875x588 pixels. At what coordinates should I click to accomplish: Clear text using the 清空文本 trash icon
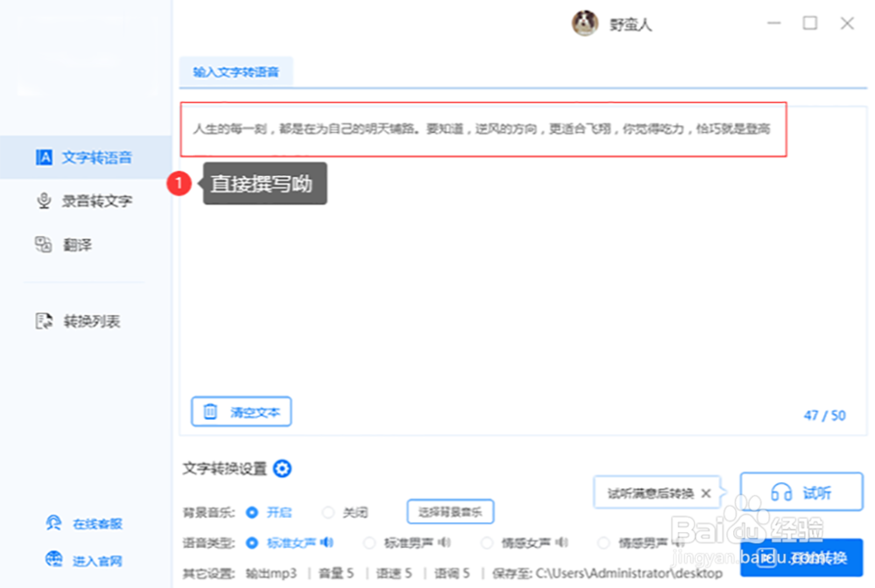pos(212,412)
